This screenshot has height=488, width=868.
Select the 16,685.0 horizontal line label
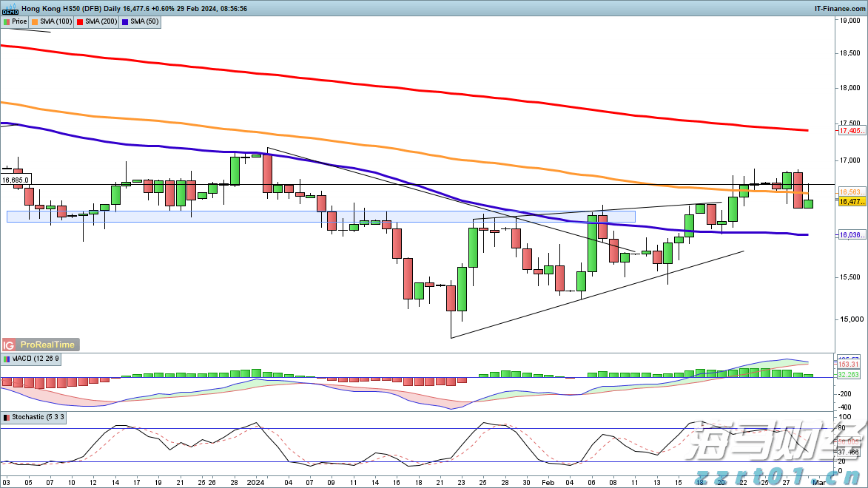(x=16, y=180)
